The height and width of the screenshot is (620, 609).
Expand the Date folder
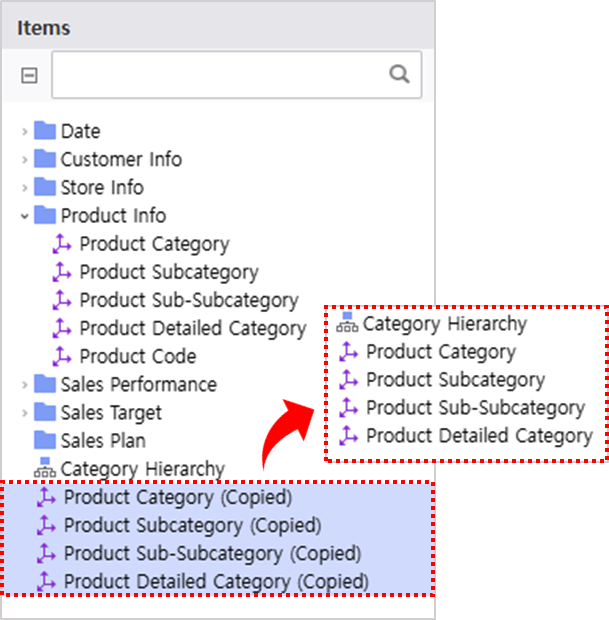coord(25,132)
